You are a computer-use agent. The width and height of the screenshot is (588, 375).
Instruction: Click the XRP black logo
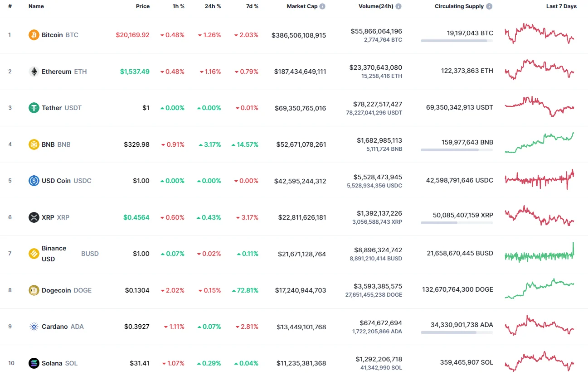[34, 217]
